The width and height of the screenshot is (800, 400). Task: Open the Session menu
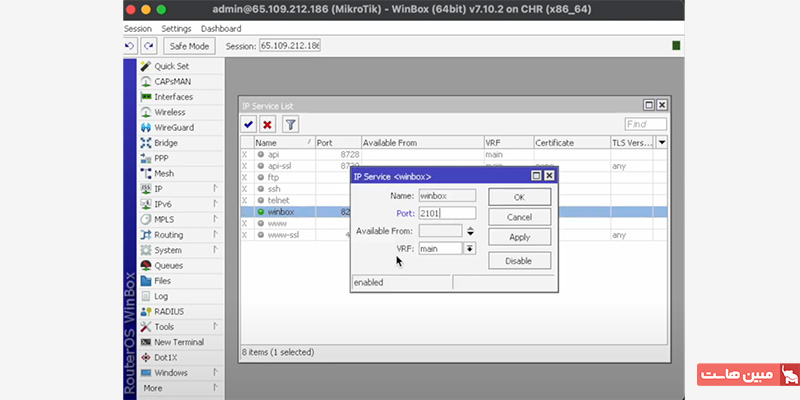pos(138,29)
